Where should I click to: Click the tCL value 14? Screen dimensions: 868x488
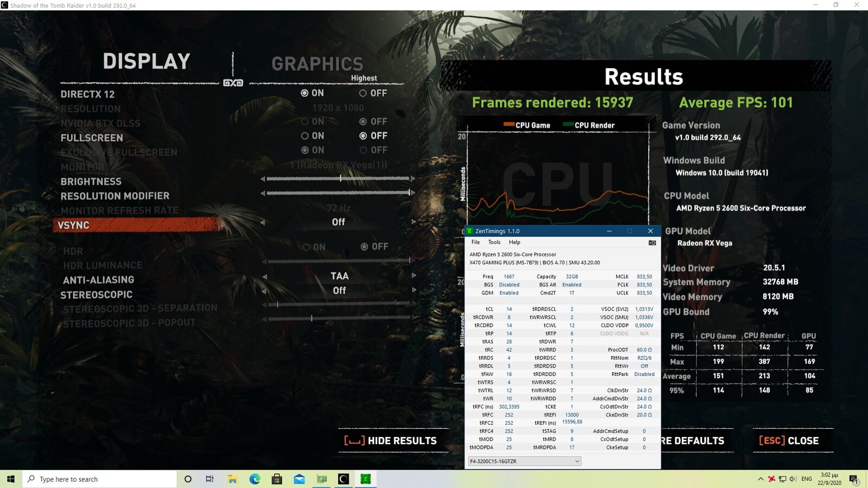[509, 309]
